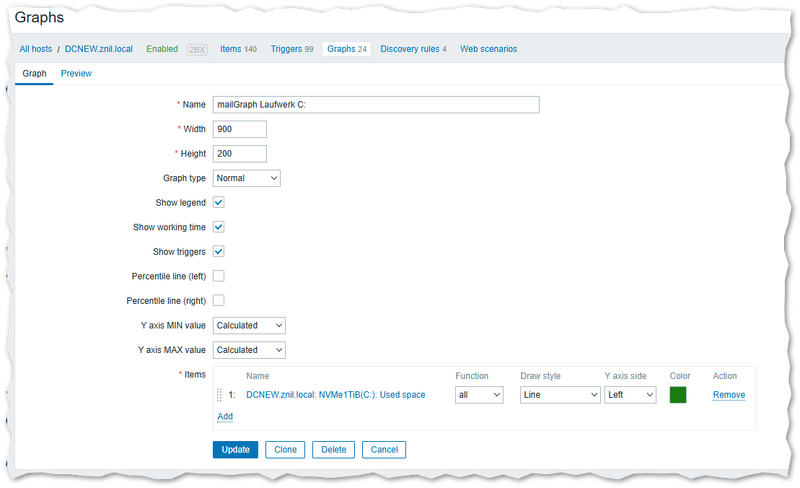Switch to the Preview tab
Image resolution: width=800 pixels, height=488 pixels.
tap(76, 74)
